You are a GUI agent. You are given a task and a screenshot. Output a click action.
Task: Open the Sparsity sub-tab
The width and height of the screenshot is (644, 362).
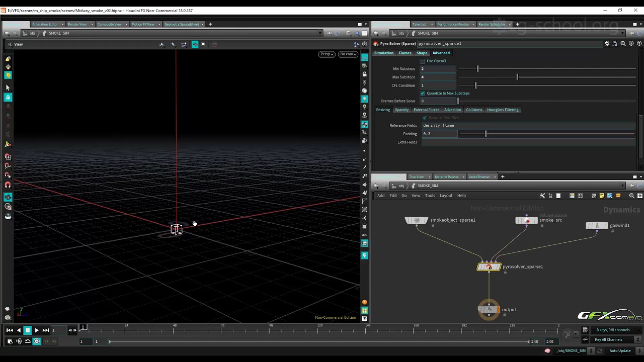click(x=401, y=110)
